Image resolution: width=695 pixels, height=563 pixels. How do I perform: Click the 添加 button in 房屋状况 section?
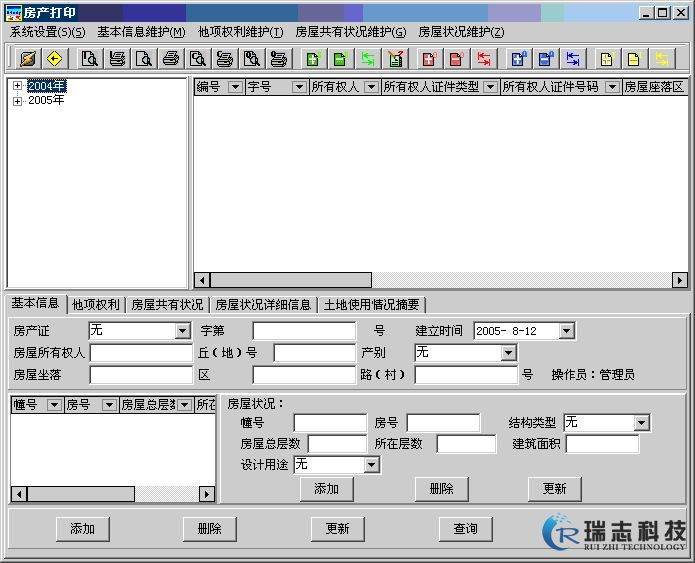(326, 489)
